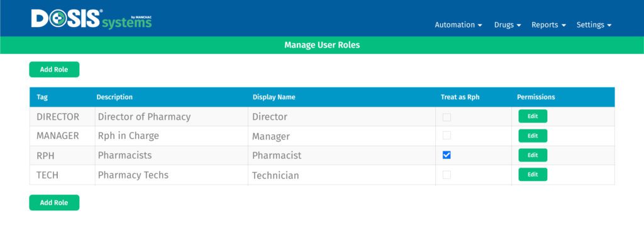
Task: Edit permissions for the DIRECTOR role
Action: coord(533,116)
